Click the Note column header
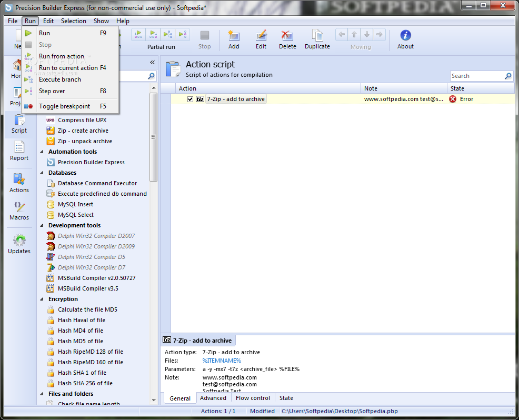The width and height of the screenshot is (519, 420). [404, 88]
